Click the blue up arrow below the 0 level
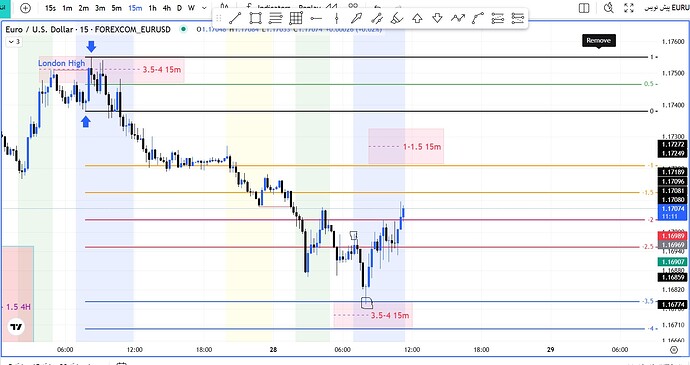The height and width of the screenshot is (365, 690). (86, 122)
